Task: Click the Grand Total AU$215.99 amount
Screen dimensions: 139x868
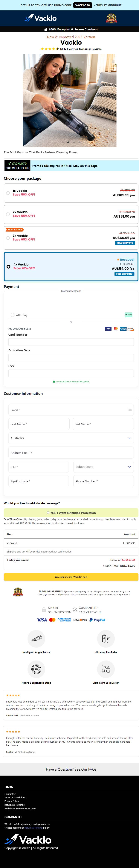Action: (128, 566)
